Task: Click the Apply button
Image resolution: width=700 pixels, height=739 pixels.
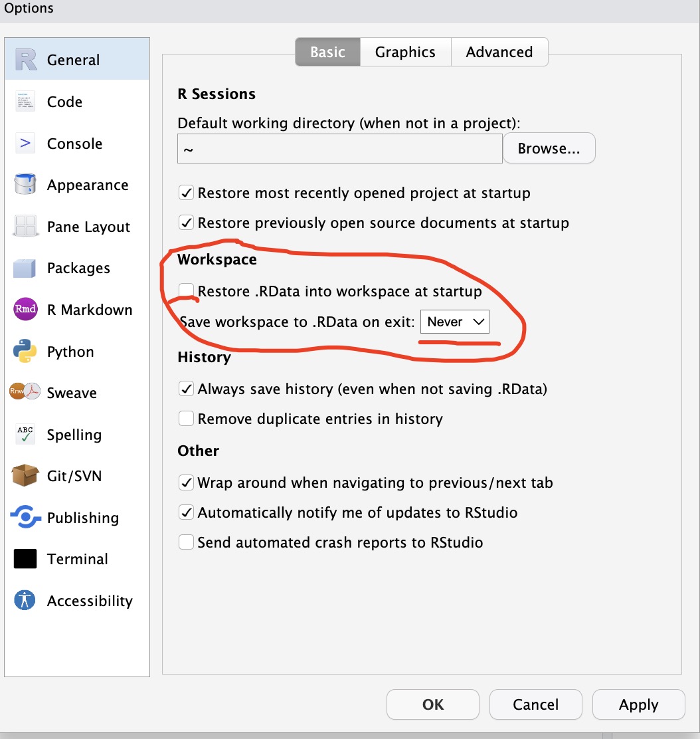Action: coord(639,704)
